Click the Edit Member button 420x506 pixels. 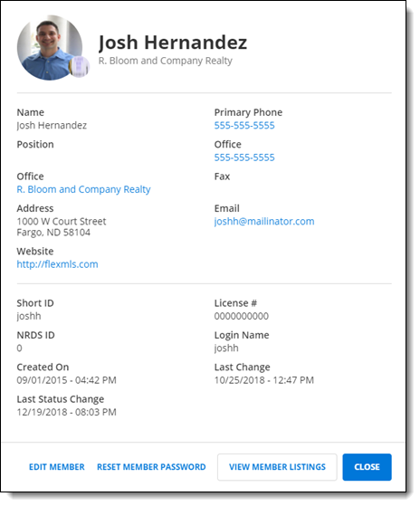coord(57,467)
